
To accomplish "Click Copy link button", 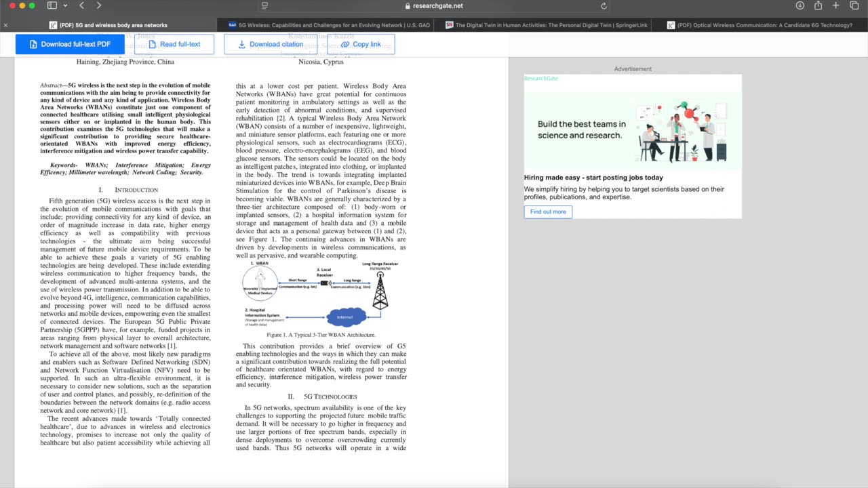I will (361, 44).
